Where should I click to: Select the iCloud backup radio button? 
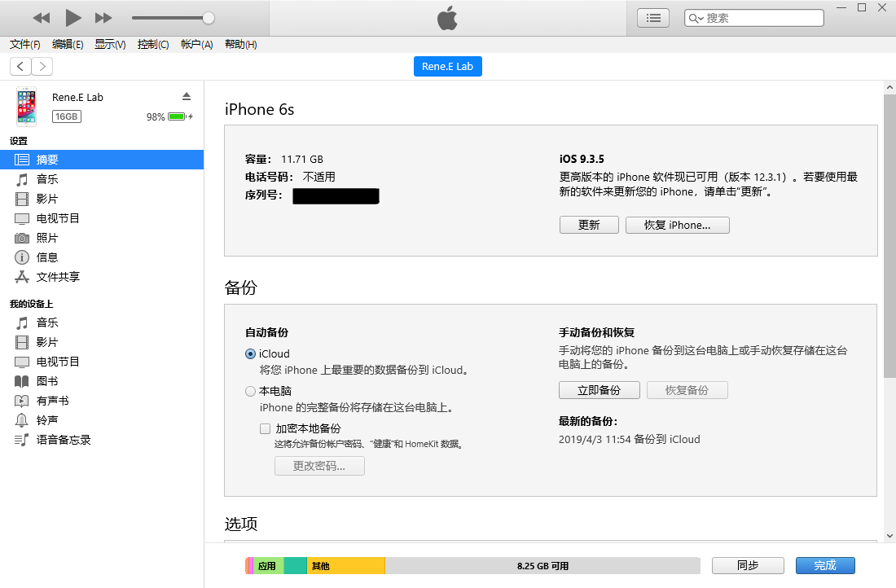point(250,353)
